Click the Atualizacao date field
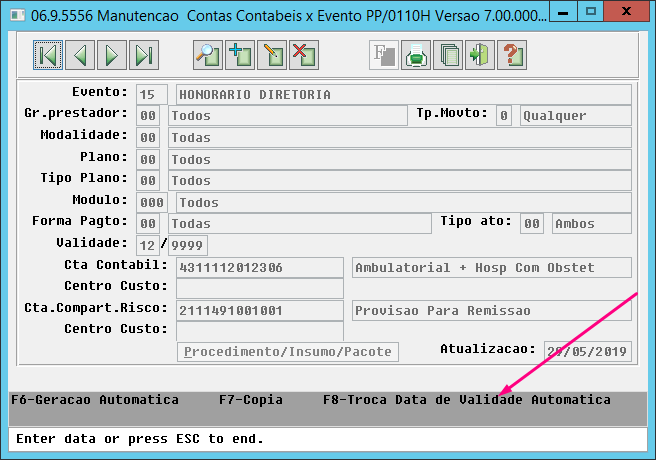Image resolution: width=656 pixels, height=460 pixels. [x=588, y=351]
